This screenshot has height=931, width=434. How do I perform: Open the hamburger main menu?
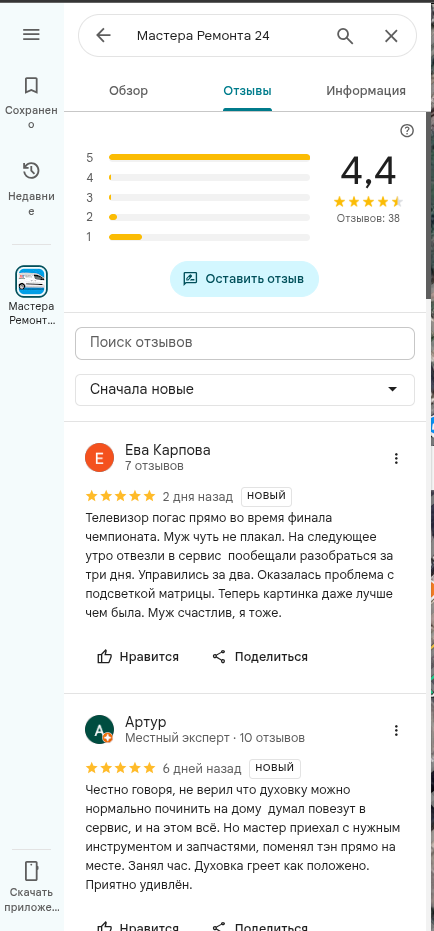[31, 34]
